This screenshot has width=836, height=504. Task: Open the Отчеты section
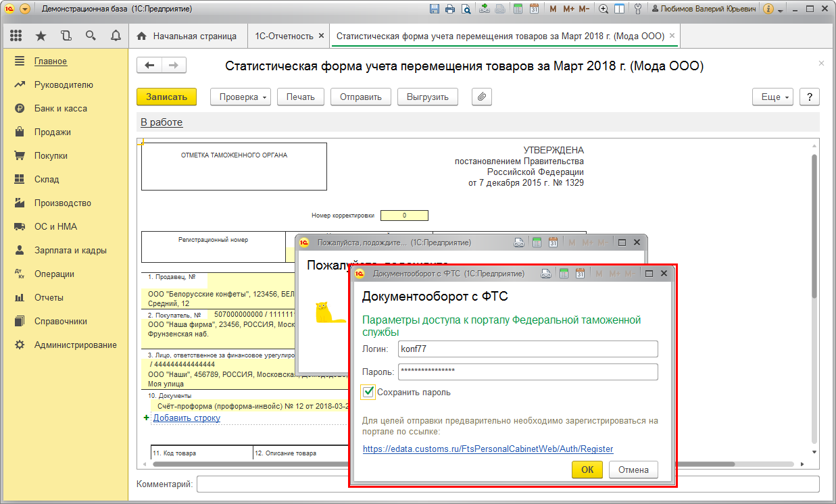coord(49,298)
